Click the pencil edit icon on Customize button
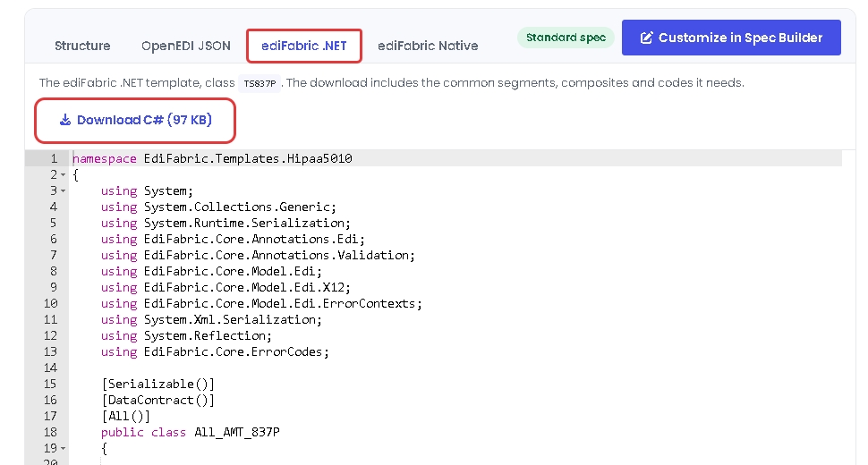868x465 pixels. pyautogui.click(x=646, y=38)
